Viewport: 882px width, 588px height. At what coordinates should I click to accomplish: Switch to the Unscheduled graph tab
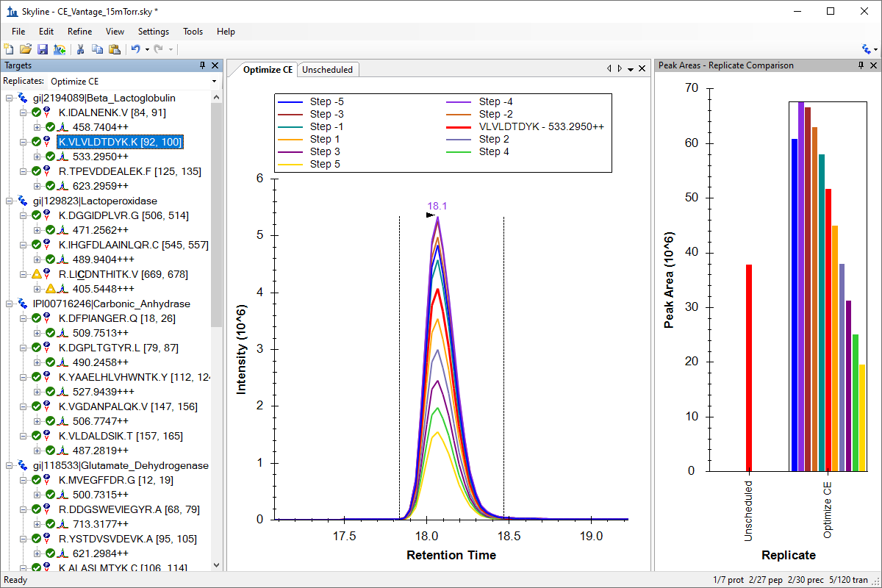coord(327,70)
